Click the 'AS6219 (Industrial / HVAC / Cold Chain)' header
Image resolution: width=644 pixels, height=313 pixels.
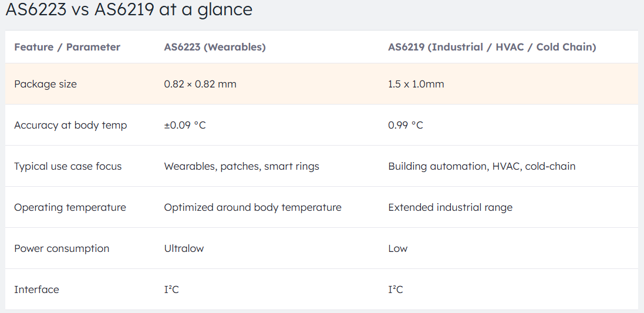492,47
